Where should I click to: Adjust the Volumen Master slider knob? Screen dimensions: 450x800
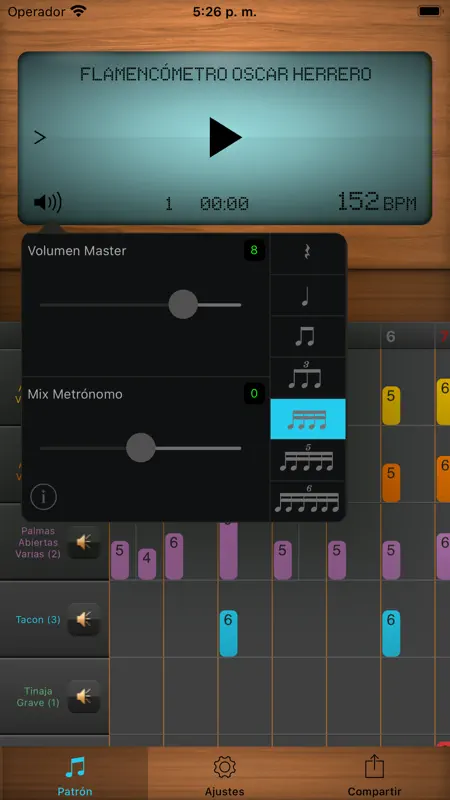[183, 305]
